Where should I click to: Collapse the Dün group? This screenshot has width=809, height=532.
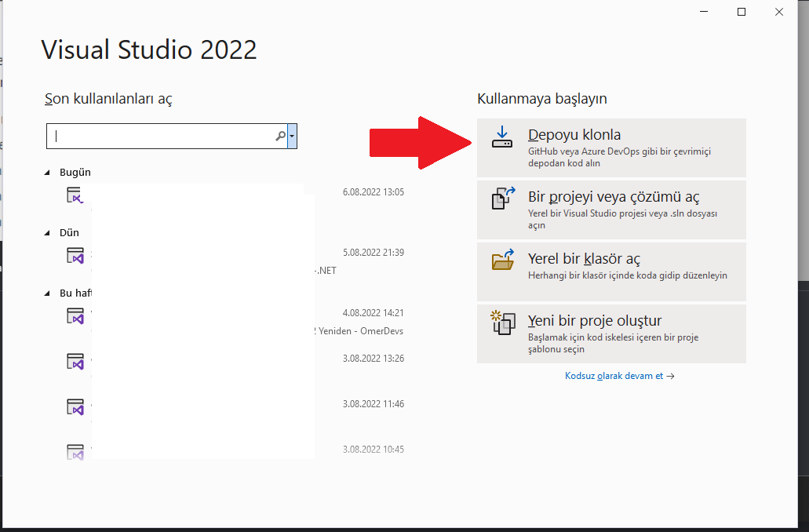coord(47,233)
